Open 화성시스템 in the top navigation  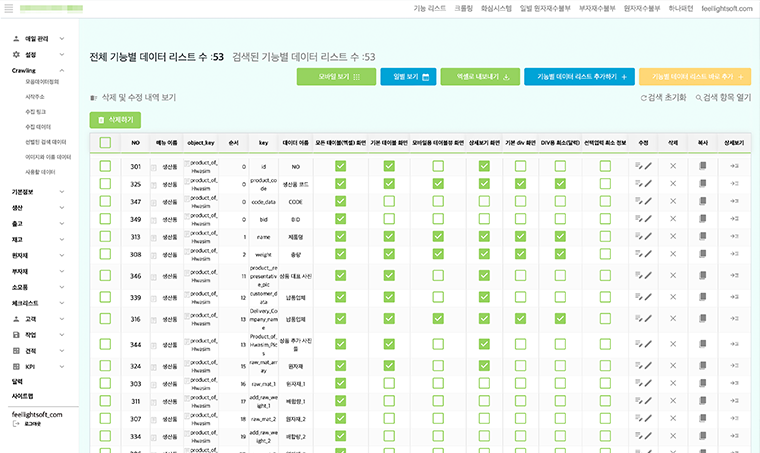tap(496, 7)
